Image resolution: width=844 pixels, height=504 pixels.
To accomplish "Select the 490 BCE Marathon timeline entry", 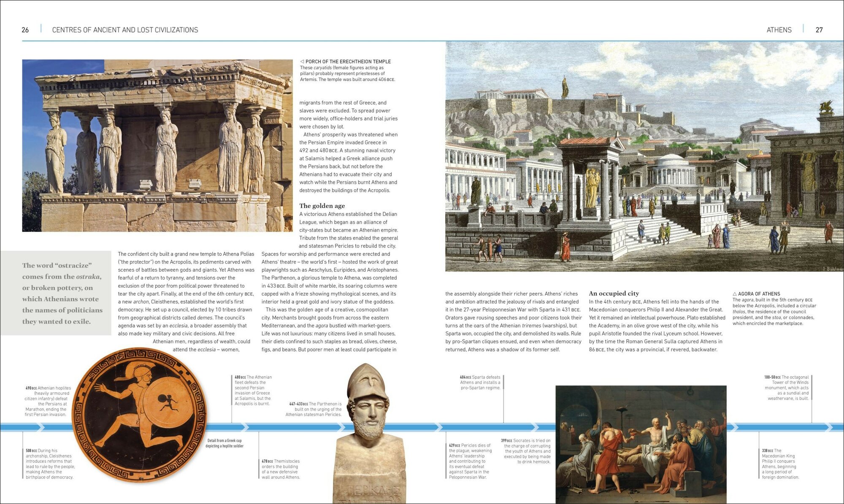I will [47, 401].
